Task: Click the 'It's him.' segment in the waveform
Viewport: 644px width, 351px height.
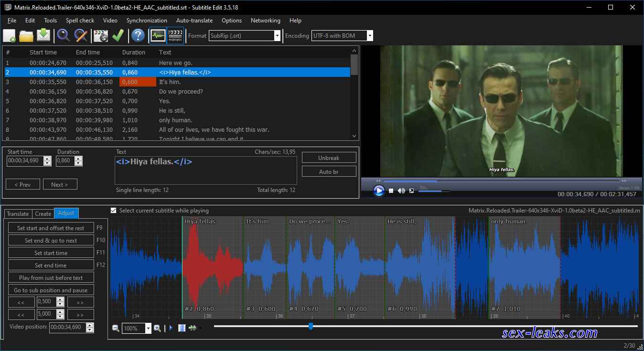Action: (x=265, y=267)
